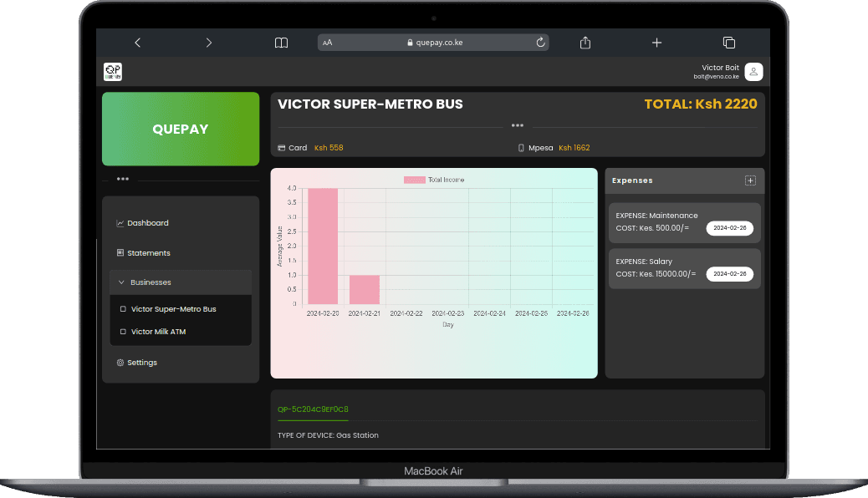
Task: Click the Statements document icon
Action: 119,252
